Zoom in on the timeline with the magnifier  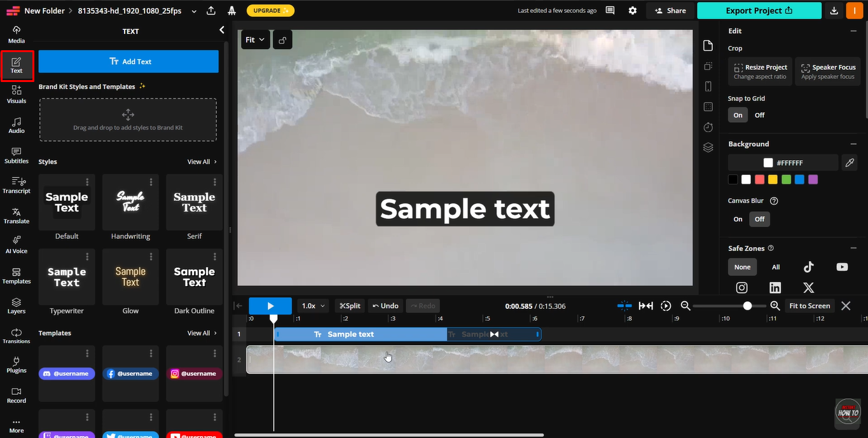click(775, 305)
